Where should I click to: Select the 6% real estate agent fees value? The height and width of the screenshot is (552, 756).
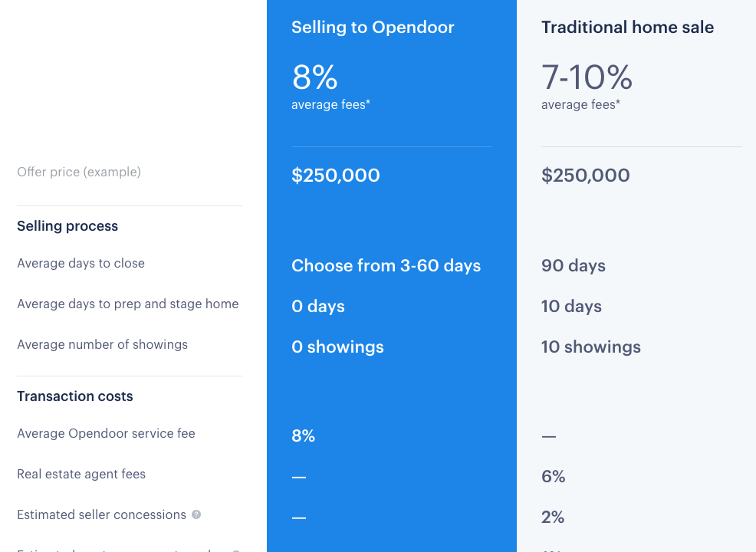(x=553, y=476)
